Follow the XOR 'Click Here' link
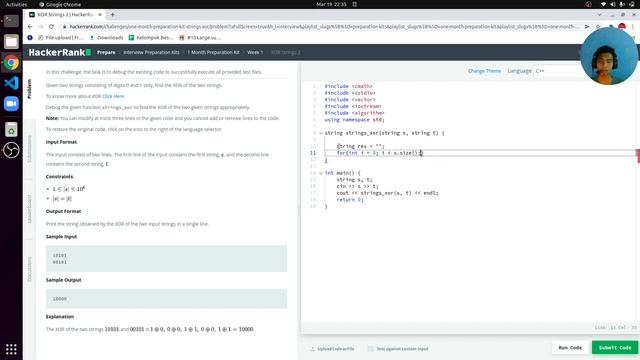Viewport: 640px width, 360px height. tap(113, 96)
